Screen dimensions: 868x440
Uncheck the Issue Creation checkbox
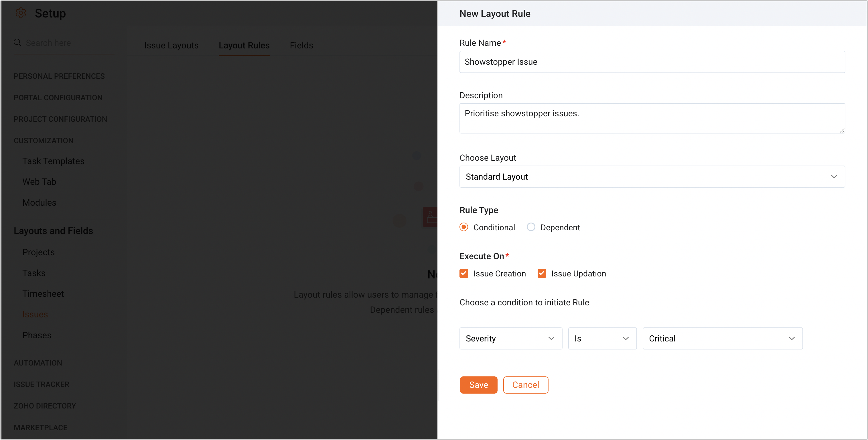[464, 274]
